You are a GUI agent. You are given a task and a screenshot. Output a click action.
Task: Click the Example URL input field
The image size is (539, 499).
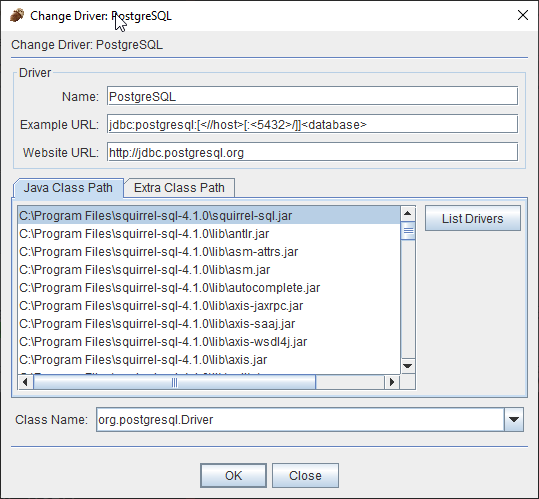click(x=312, y=124)
